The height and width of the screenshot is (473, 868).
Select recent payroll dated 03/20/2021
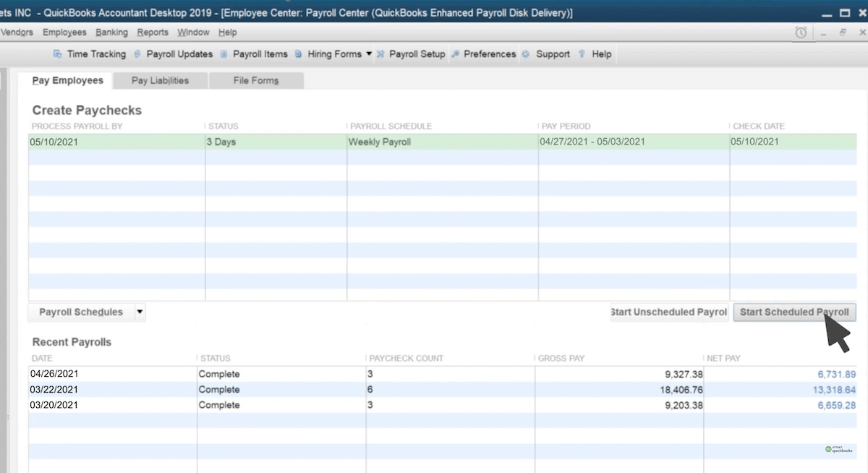point(54,405)
